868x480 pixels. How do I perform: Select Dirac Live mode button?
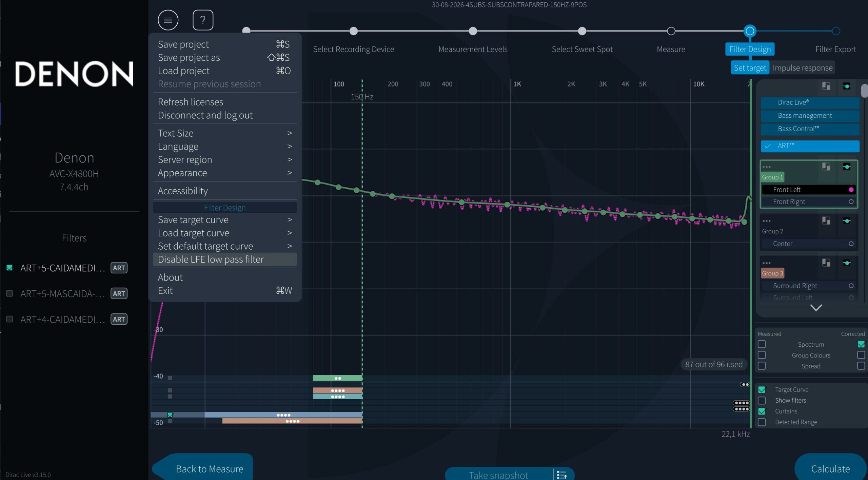tap(810, 102)
